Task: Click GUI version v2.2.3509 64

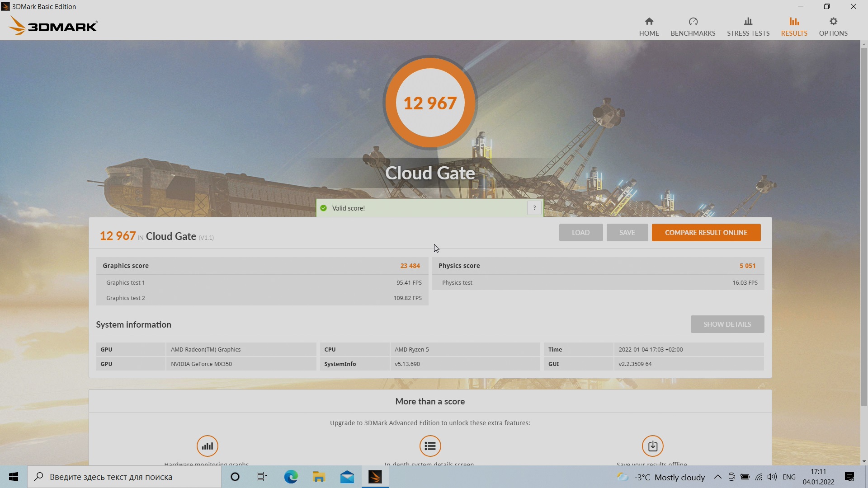Action: click(x=689, y=364)
